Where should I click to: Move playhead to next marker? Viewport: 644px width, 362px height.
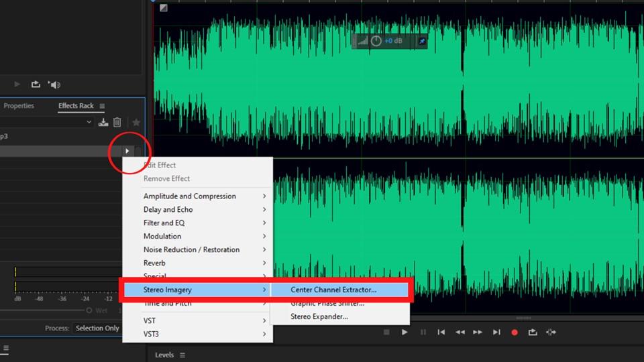pyautogui.click(x=496, y=332)
